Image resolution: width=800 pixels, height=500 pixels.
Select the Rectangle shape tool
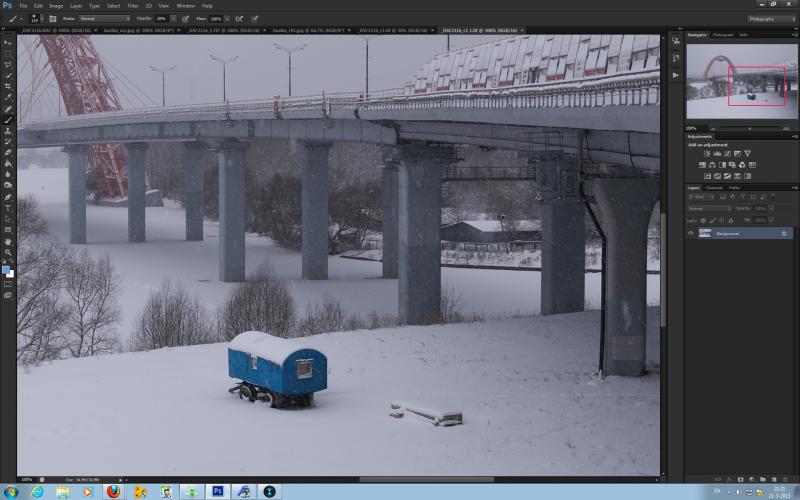coord(8,230)
